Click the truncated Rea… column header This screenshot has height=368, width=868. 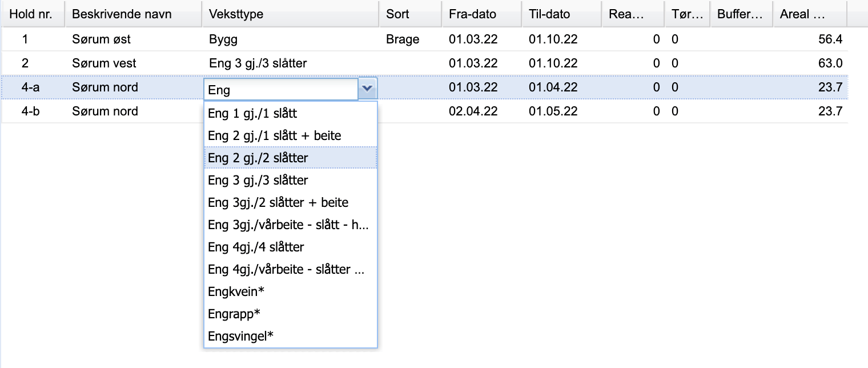tap(633, 14)
